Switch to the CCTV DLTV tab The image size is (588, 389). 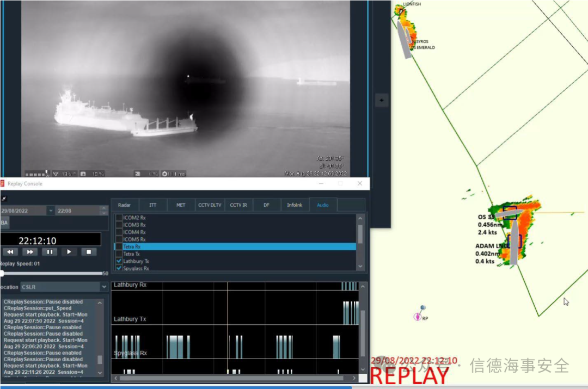[x=210, y=205]
